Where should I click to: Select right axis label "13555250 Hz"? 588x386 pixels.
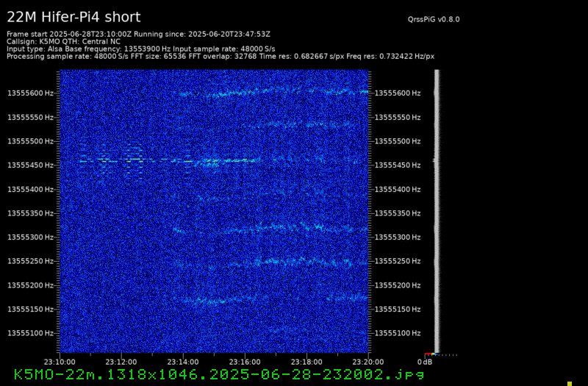[398, 262]
